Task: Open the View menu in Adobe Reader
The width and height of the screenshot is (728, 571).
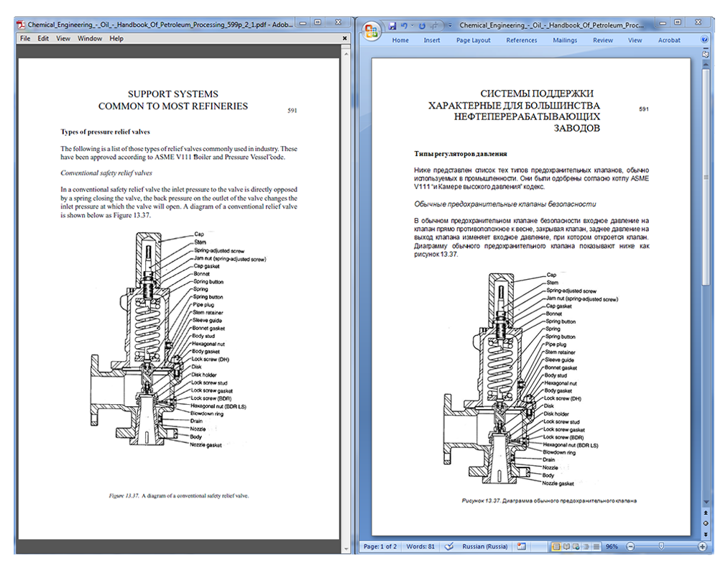Action: click(63, 39)
